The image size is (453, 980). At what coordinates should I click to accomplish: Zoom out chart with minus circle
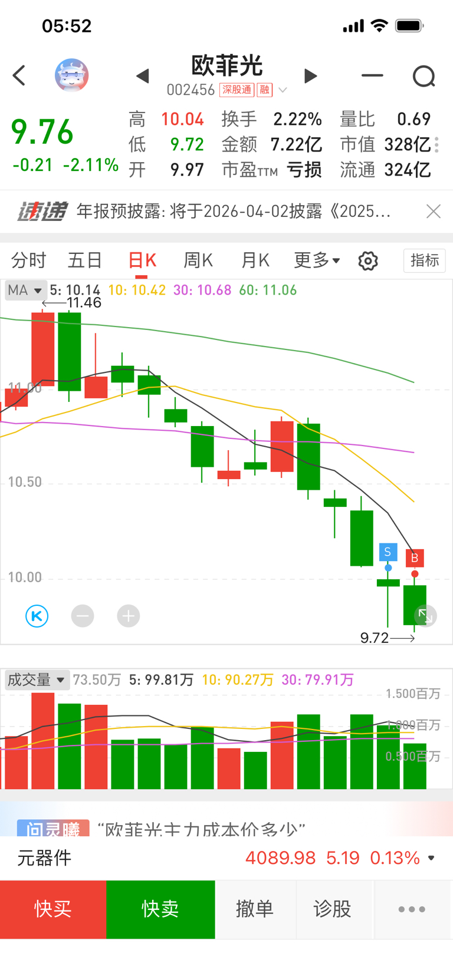[83, 616]
